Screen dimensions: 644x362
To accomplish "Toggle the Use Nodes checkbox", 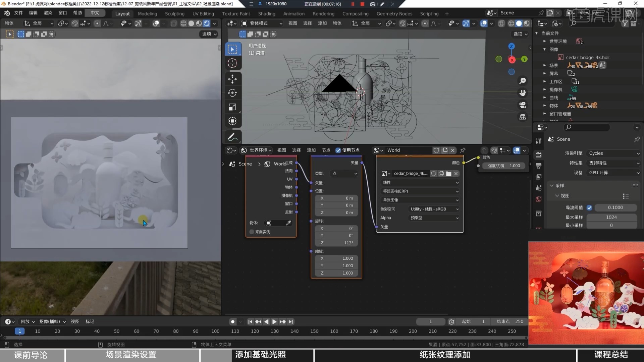I will tap(338, 150).
